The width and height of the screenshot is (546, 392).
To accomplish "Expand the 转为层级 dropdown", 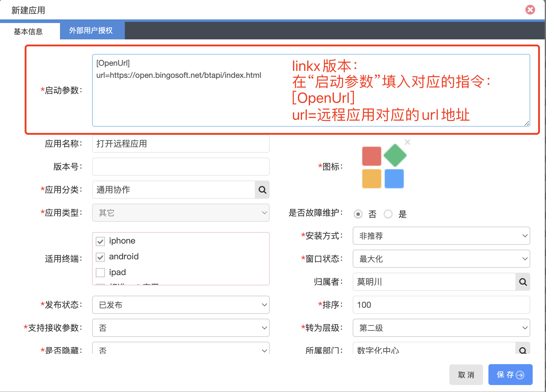I will (x=441, y=328).
